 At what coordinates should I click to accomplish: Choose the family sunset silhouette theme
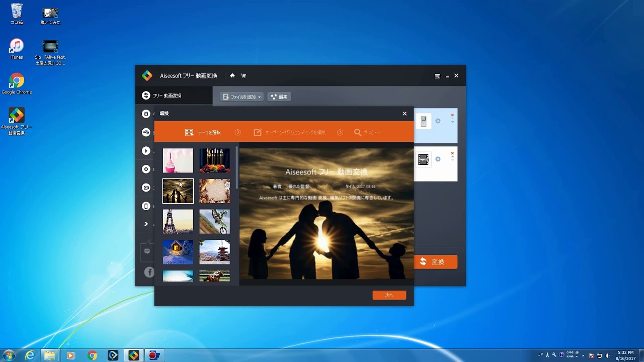click(x=178, y=191)
